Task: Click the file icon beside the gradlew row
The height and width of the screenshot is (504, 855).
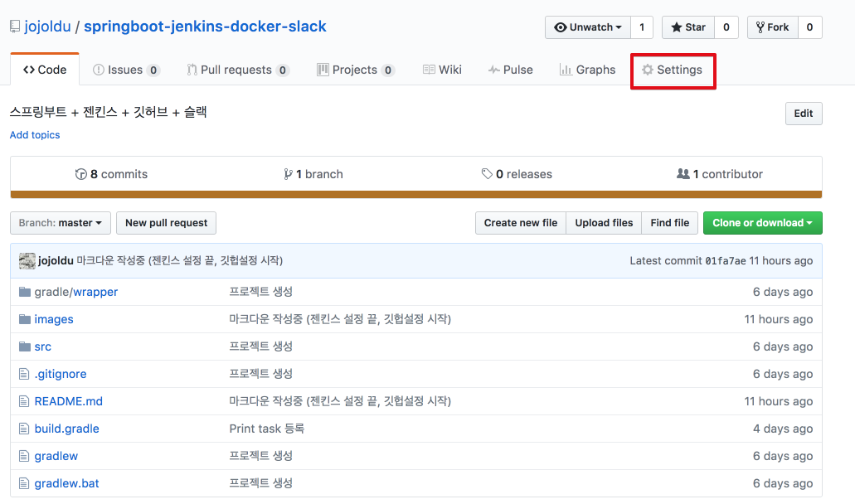Action: tap(24, 456)
